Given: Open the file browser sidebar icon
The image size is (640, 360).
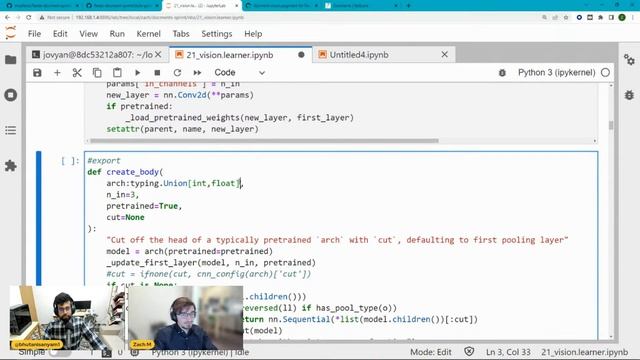Looking at the screenshot, I should 11,60.
